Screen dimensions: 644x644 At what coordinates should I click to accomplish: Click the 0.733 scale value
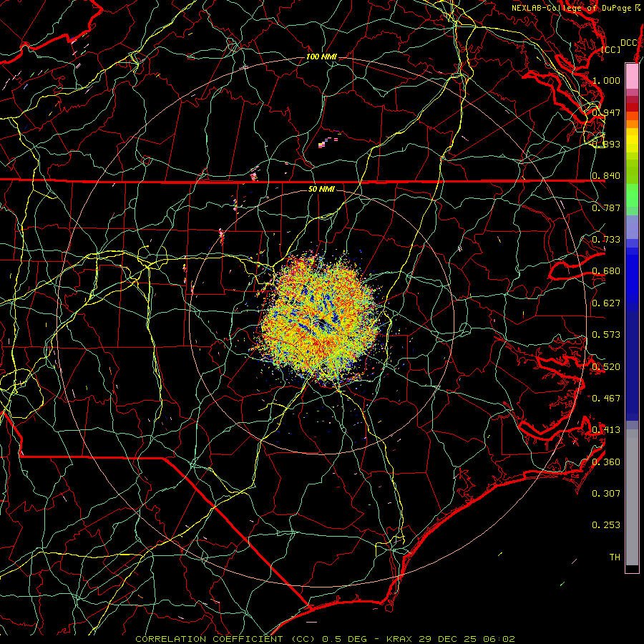point(606,239)
